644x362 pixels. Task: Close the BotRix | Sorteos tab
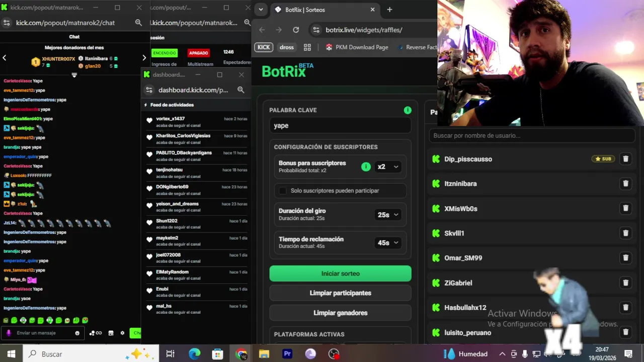point(373,10)
